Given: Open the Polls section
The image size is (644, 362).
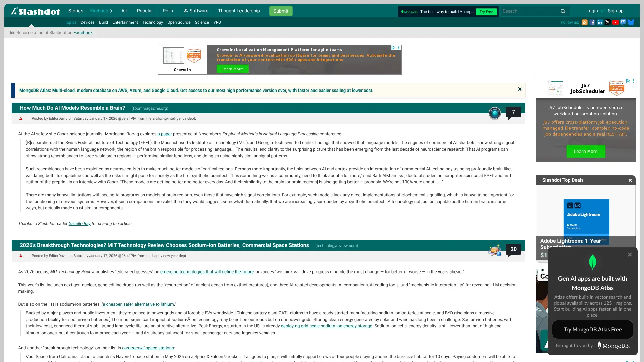Looking at the screenshot, I should pyautogui.click(x=168, y=11).
